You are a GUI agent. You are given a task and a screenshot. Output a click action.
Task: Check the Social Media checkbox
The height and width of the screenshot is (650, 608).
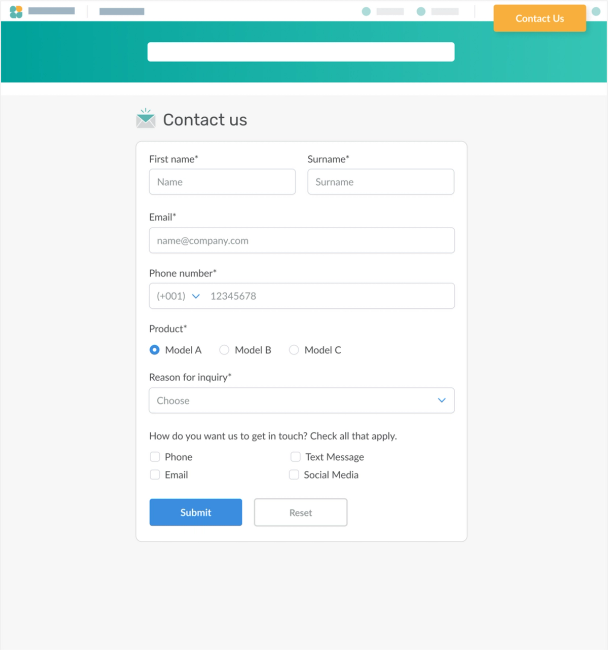[294, 475]
